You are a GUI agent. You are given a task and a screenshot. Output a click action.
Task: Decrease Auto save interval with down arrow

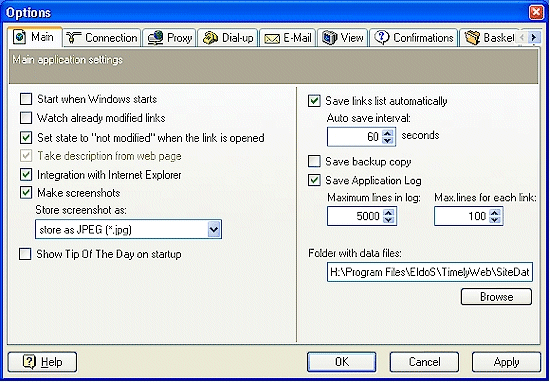click(x=388, y=140)
